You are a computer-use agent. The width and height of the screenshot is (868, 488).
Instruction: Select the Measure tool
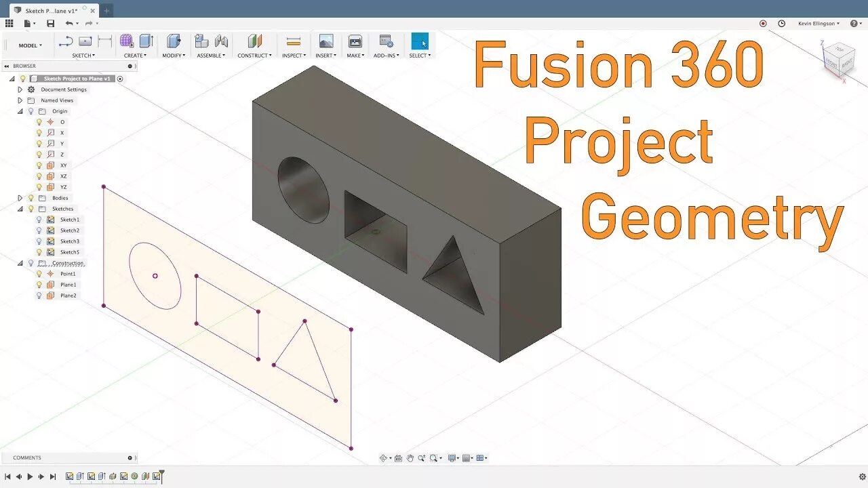[294, 41]
